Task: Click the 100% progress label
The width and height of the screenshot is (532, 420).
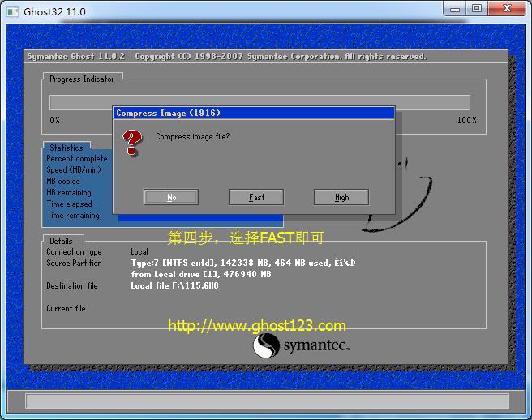Action: pyautogui.click(x=467, y=120)
